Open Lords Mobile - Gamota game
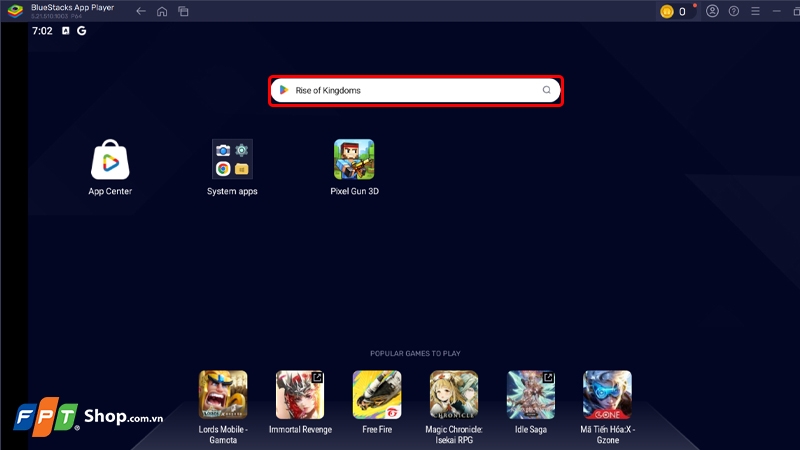 223,394
